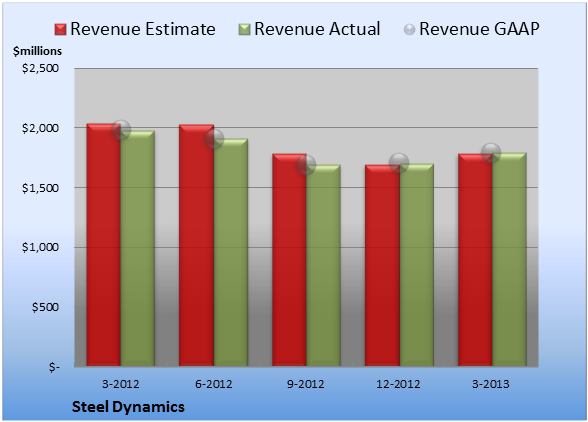Select the "Revenue Estimate" legend label
Image resolution: width=588 pixels, height=422 pixels.
143,29
